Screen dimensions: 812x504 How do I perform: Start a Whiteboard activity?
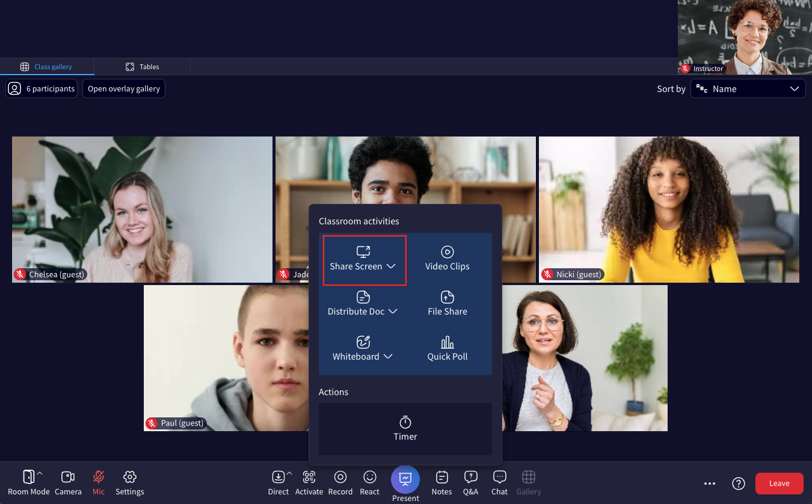pyautogui.click(x=362, y=349)
